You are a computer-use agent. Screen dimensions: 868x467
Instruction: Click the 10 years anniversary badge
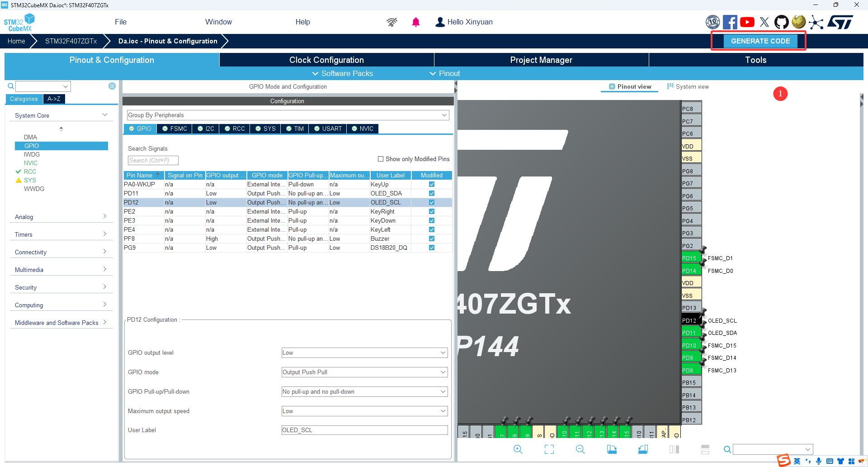(x=713, y=22)
